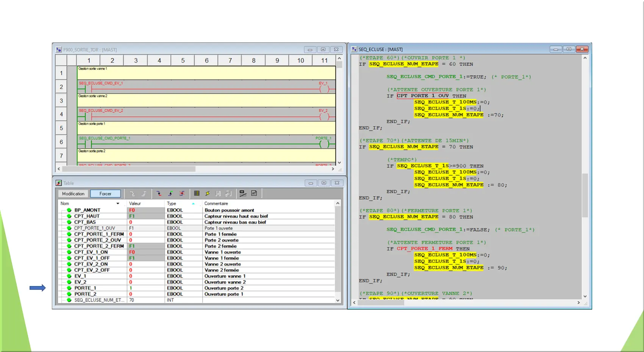Click the green status dot beside EV_1
Screen dimensions: 644x352
pyautogui.click(x=69, y=276)
